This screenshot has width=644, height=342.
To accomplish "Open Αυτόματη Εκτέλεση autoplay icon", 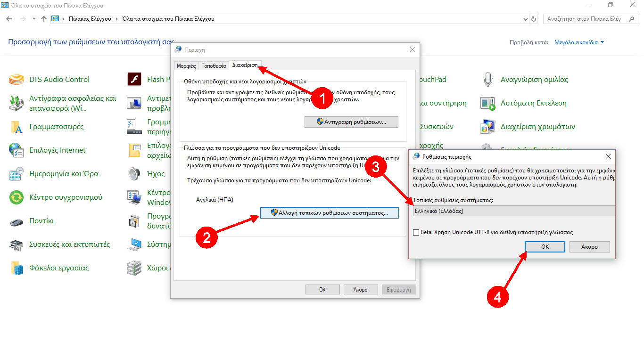I will coord(488,103).
